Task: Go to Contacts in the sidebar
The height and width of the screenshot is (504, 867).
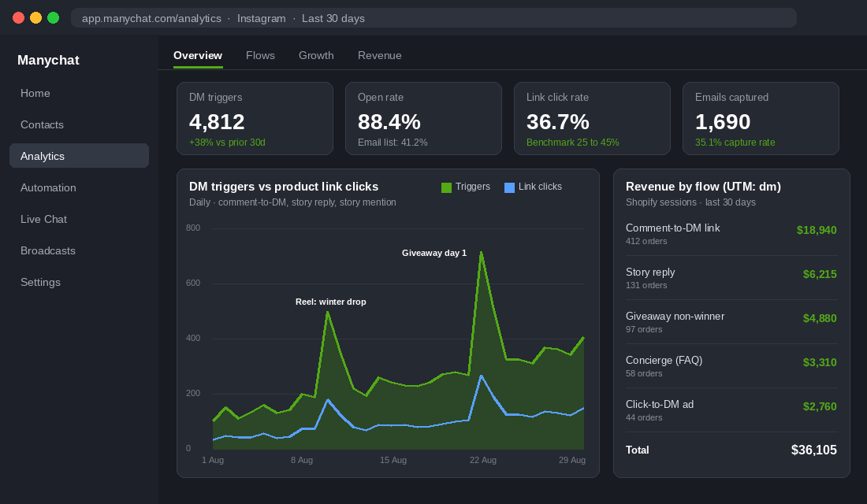Action: [x=79, y=125]
